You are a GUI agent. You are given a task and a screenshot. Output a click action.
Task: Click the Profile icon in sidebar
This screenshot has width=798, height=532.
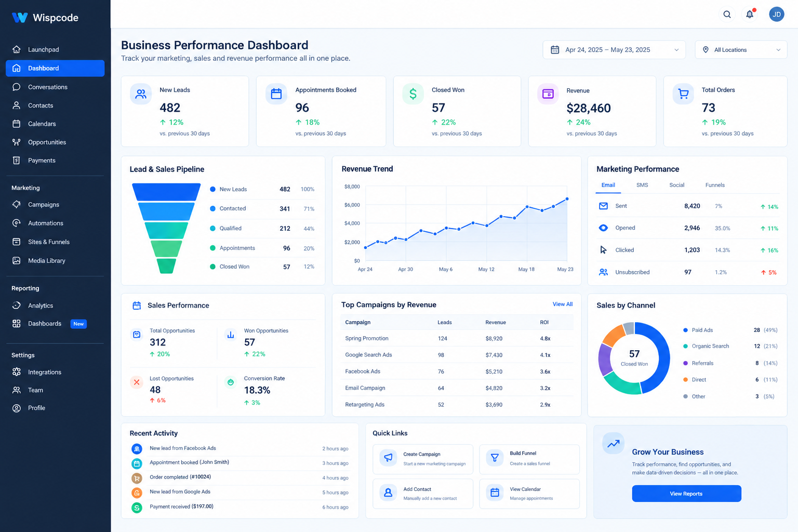[17, 408]
